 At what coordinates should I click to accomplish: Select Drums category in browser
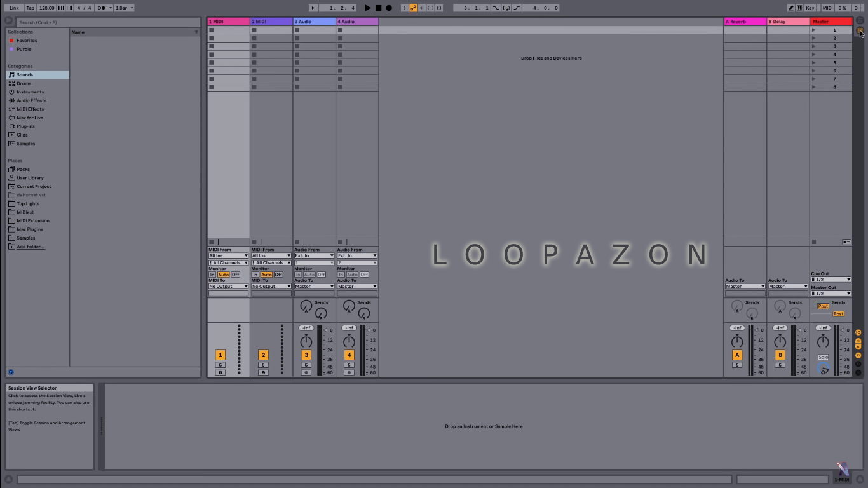coord(37,83)
